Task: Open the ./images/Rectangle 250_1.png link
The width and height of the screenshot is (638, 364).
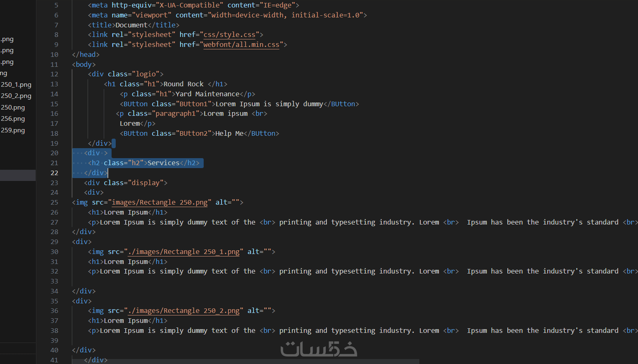Action: 184,252
